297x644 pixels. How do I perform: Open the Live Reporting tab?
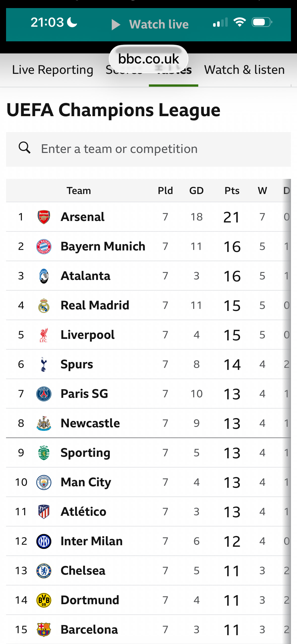tap(53, 70)
